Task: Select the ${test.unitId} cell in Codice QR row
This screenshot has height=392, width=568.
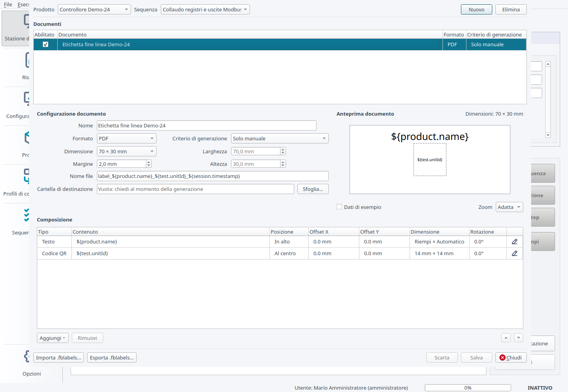Action: 171,254
